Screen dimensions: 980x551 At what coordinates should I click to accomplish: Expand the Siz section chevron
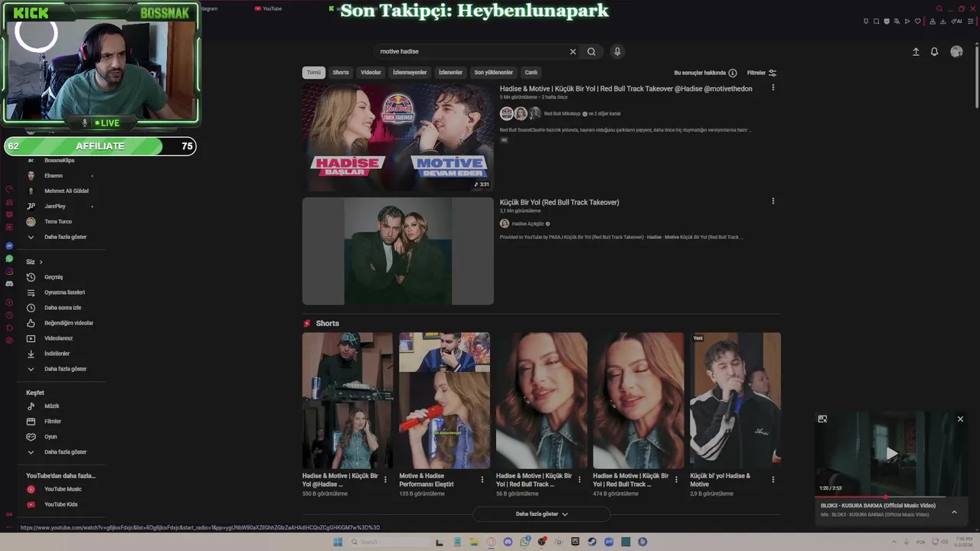(x=41, y=262)
